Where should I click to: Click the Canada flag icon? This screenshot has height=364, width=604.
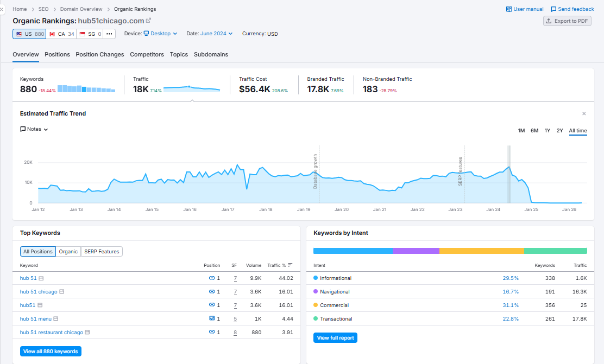point(52,34)
